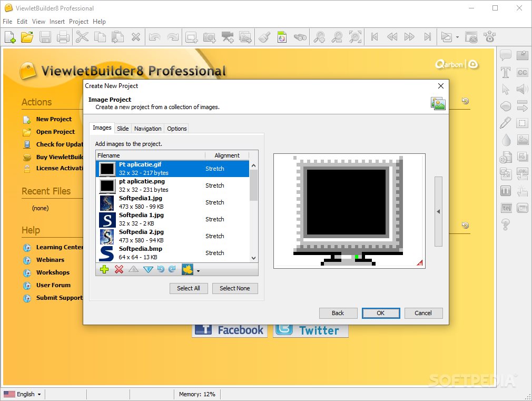Click the Undo toolbar icon
The width and height of the screenshot is (532, 401).
point(155,37)
